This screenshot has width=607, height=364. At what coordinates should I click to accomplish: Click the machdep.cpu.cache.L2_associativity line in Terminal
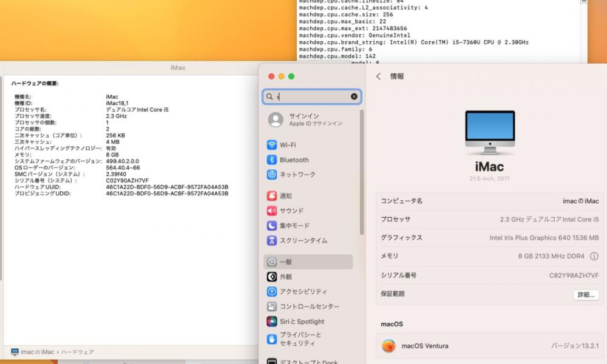click(x=363, y=7)
